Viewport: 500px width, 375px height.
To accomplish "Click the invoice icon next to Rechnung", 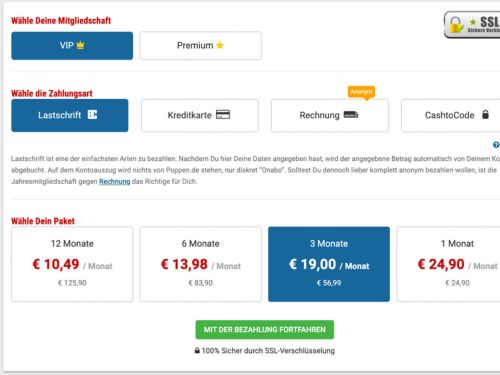I will 351,115.
